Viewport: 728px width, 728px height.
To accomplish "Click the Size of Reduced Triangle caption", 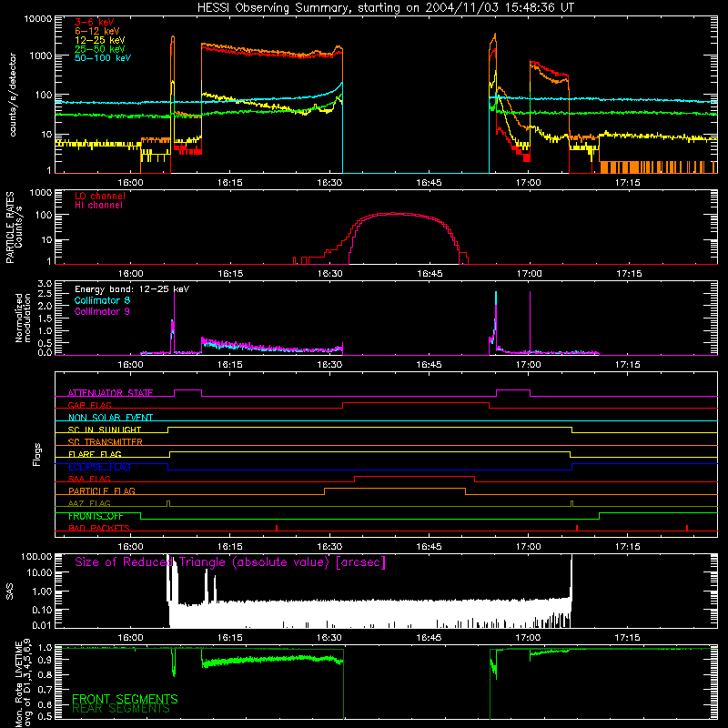I will pos(230,562).
